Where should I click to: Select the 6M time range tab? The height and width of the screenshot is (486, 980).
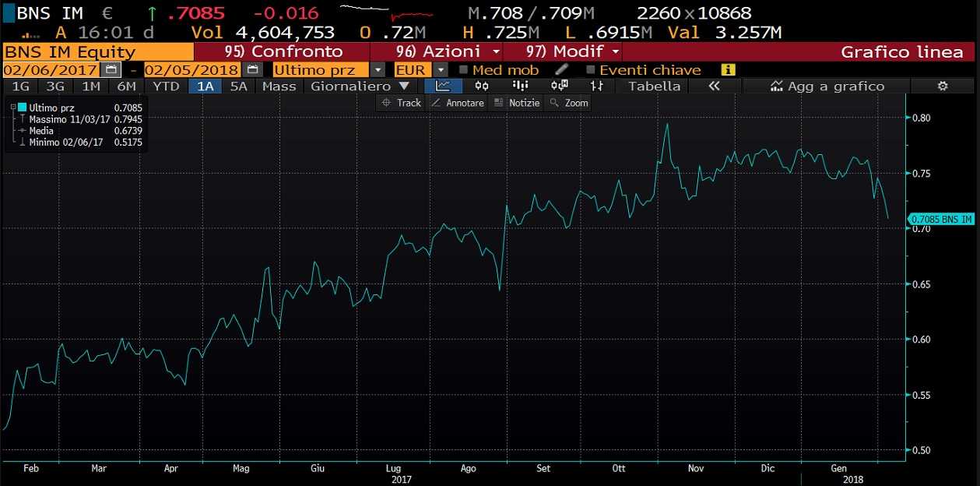tap(126, 86)
